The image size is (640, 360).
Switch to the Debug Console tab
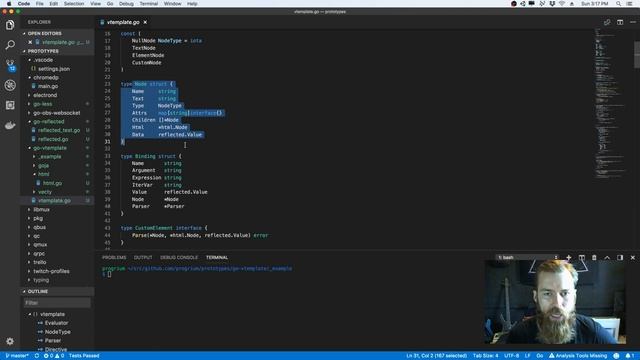(x=179, y=258)
